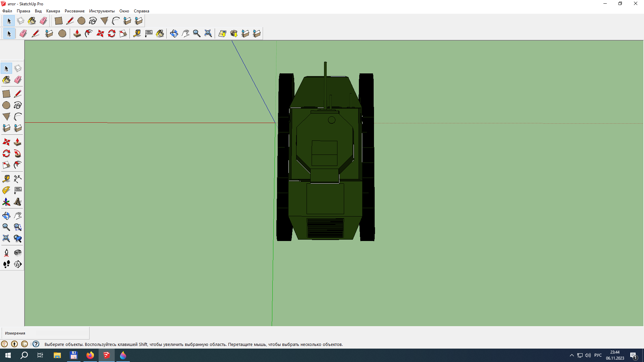Open the Инструменты menu
The image size is (644, 362).
point(102,11)
